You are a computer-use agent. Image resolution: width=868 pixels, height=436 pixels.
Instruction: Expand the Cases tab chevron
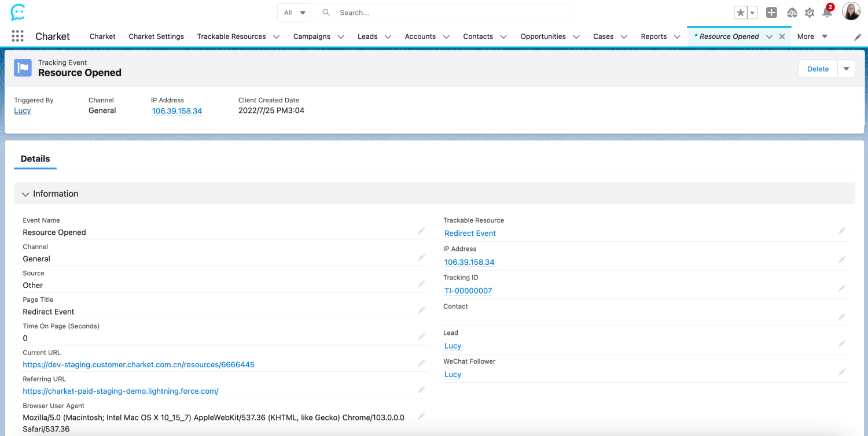click(x=624, y=36)
